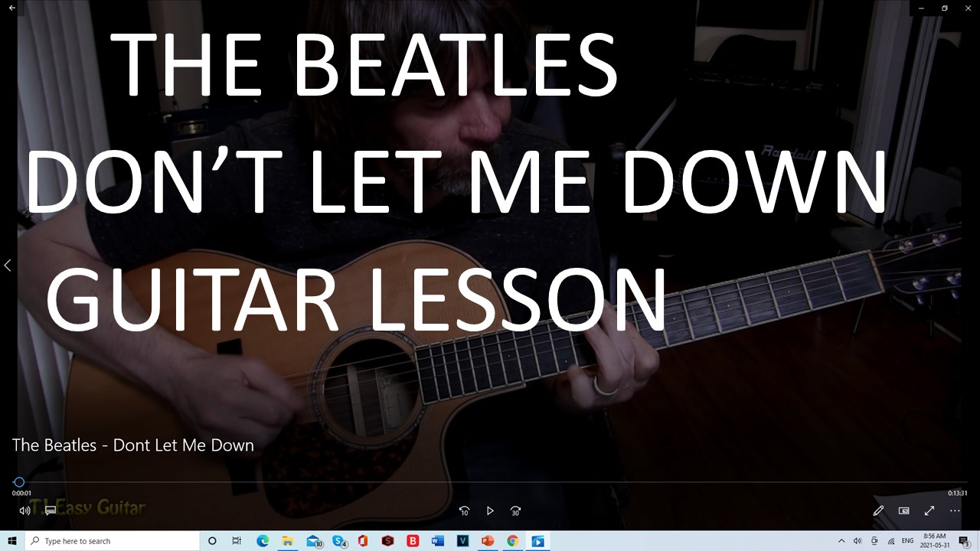The width and height of the screenshot is (980, 551).
Task: Open the pencil edit menu
Action: point(878,510)
